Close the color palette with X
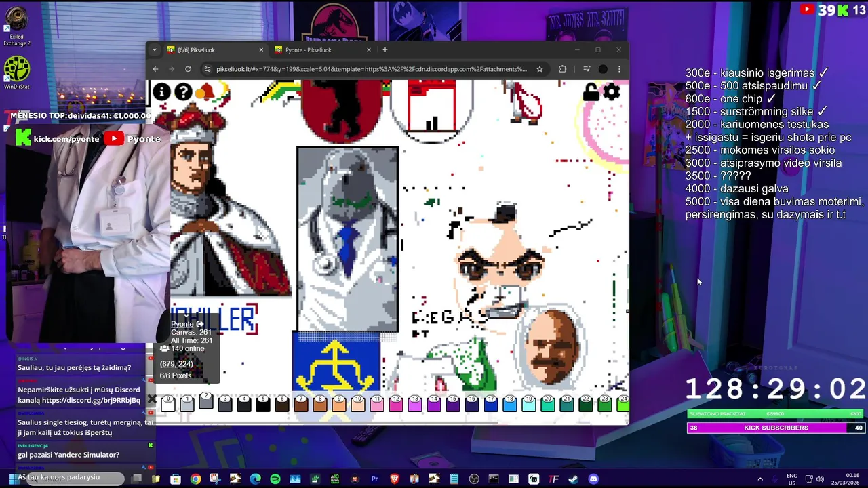 [152, 400]
